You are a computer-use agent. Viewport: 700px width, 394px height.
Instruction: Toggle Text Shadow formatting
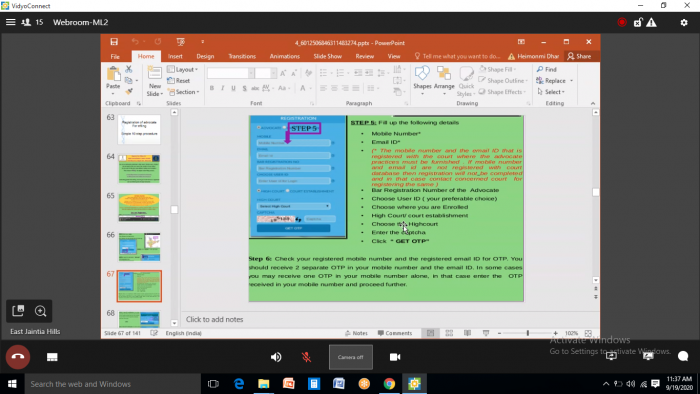[244, 88]
